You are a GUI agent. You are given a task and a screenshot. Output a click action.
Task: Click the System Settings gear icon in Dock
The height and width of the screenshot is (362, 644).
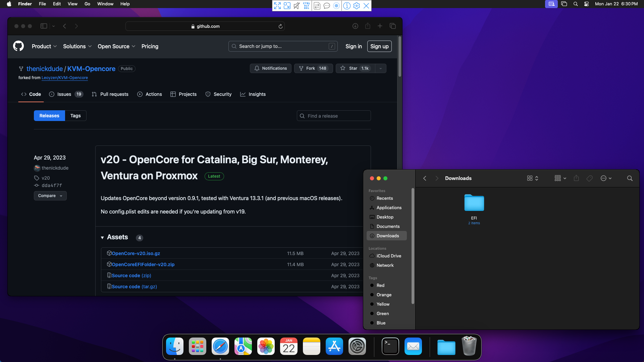[x=357, y=346]
